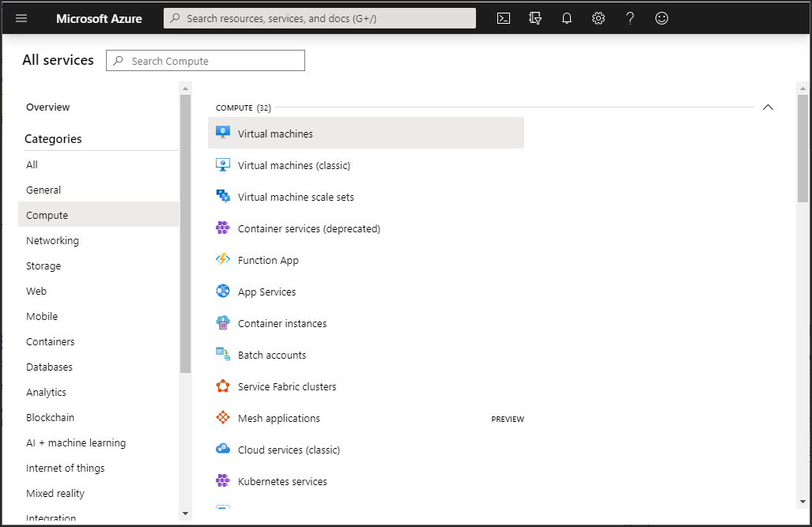Click the services list scrollbar thumb
This screenshot has width=812, height=527.
tap(803, 149)
